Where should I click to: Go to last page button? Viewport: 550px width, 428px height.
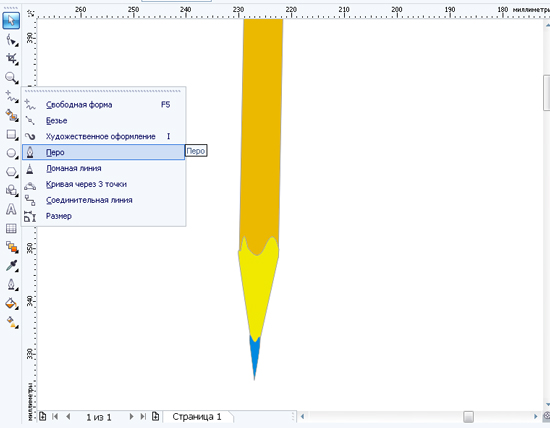coord(143,416)
